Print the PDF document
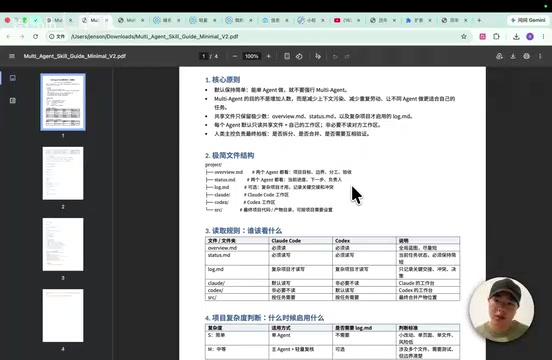The height and width of the screenshot is (360, 552). (526, 56)
